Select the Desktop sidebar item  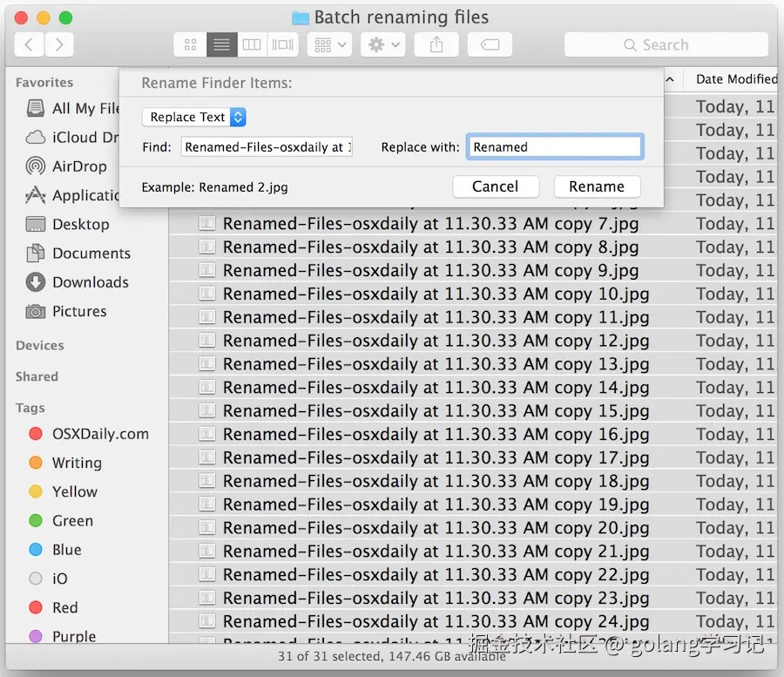click(76, 224)
